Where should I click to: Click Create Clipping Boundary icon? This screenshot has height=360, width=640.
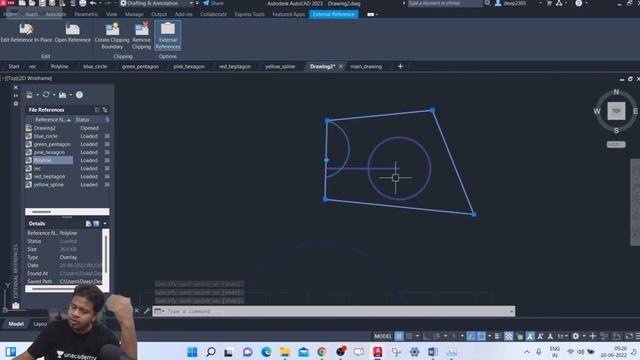click(112, 29)
